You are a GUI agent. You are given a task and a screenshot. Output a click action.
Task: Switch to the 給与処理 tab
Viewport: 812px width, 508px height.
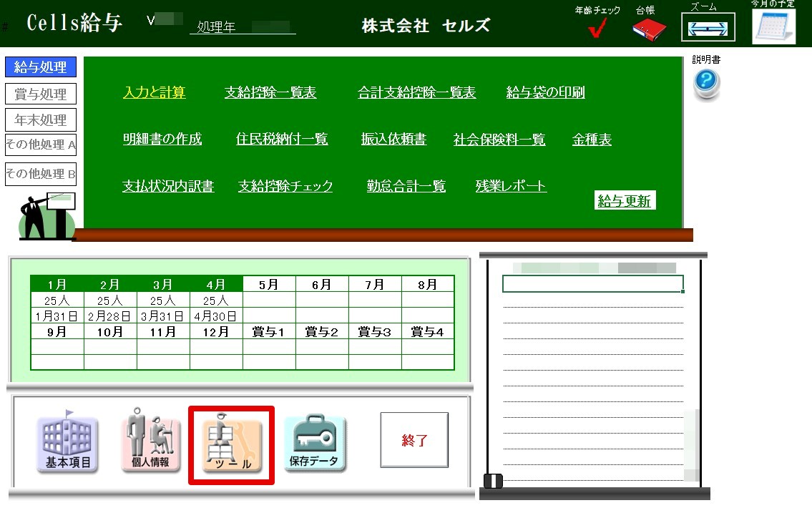point(41,67)
